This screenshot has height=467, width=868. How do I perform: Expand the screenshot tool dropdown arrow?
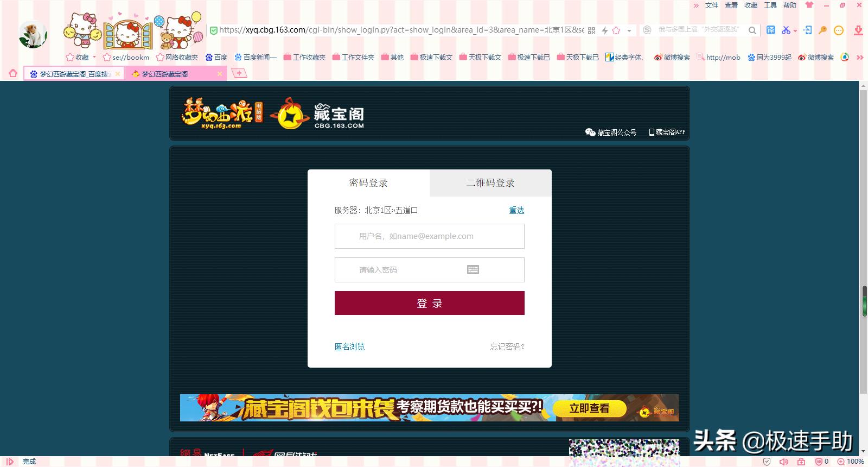[795, 31]
